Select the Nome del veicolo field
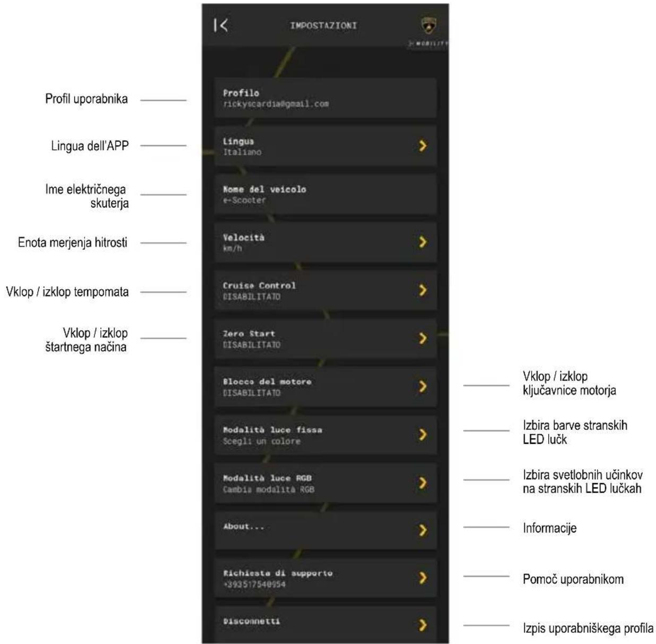The height and width of the screenshot is (644, 656). click(326, 194)
